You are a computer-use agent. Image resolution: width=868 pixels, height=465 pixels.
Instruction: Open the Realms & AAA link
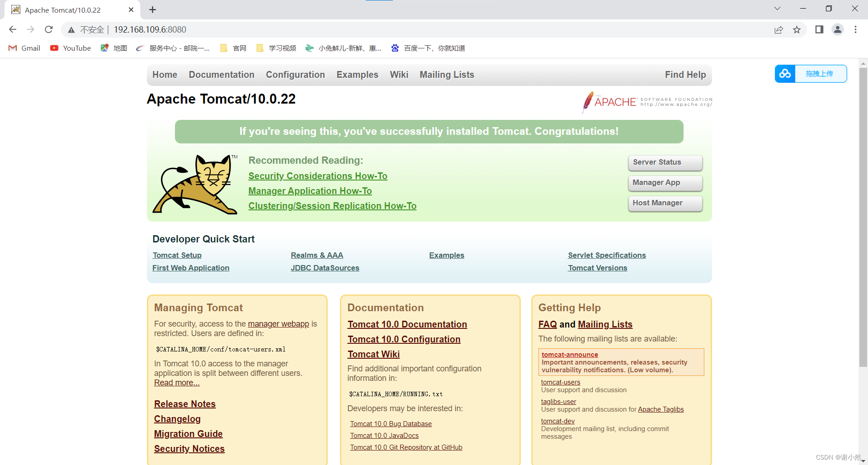click(x=317, y=255)
